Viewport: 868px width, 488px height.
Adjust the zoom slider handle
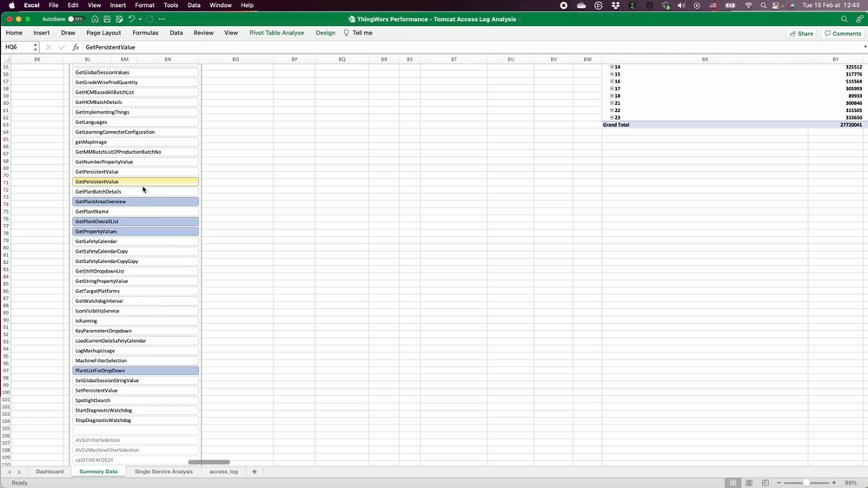coord(806,483)
